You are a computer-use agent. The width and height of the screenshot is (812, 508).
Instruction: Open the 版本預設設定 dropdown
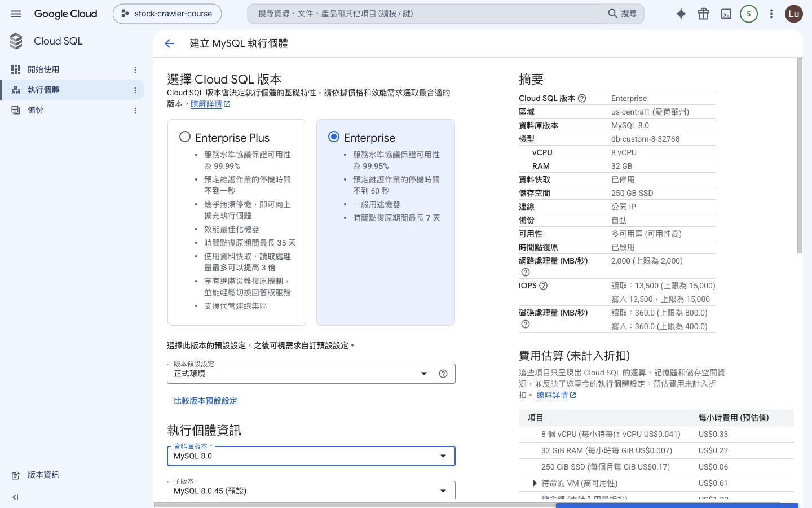(311, 374)
